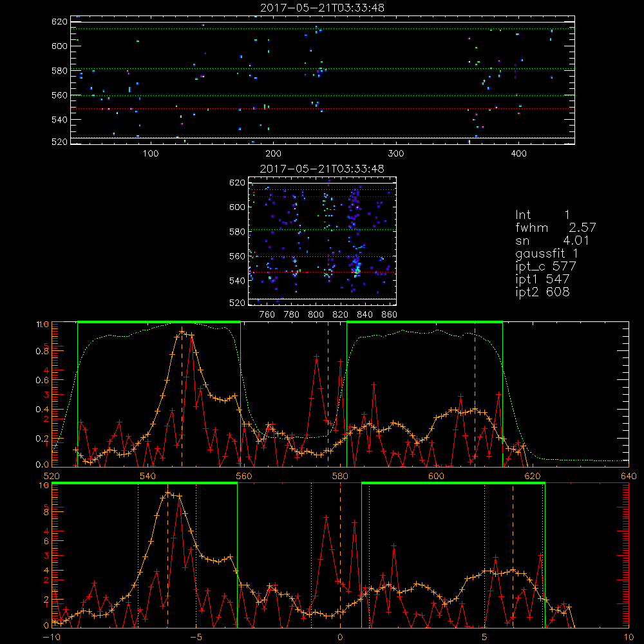Select the 'fwhm 2.57' annotation value
Viewport: 644px width, 644px height.
click(582, 227)
